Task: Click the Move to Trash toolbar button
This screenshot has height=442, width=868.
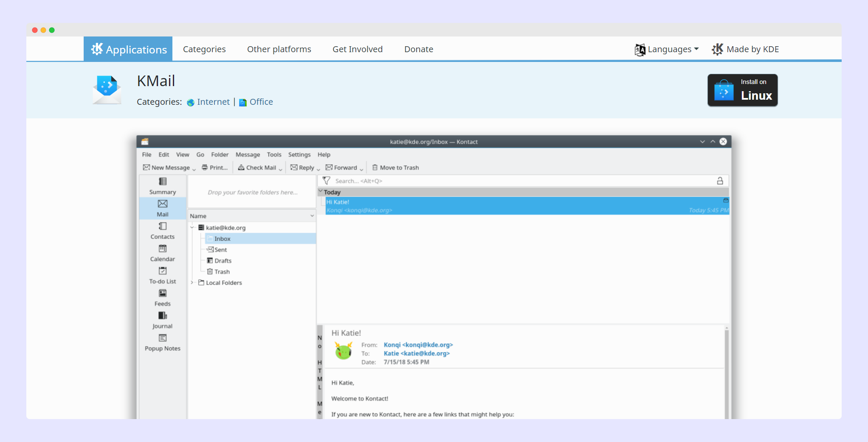Action: 395,168
